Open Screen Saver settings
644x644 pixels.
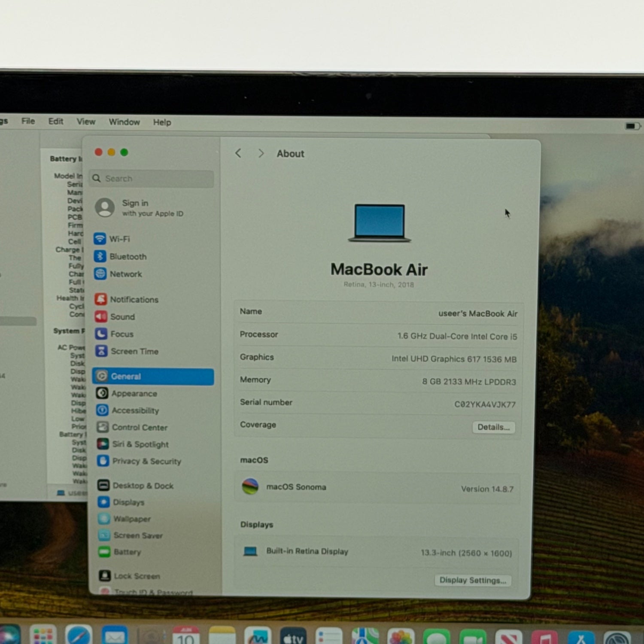point(131,535)
